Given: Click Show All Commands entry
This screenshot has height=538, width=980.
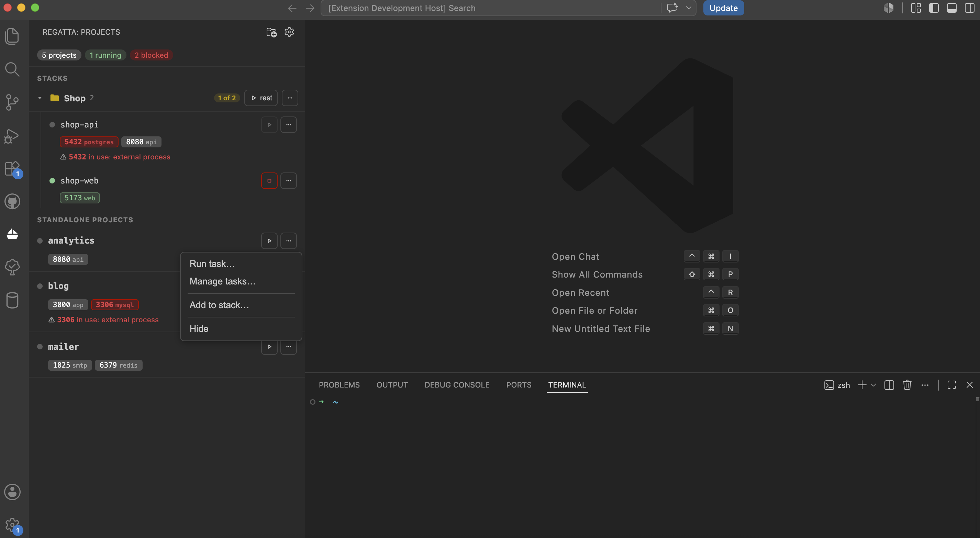Looking at the screenshot, I should pos(597,275).
